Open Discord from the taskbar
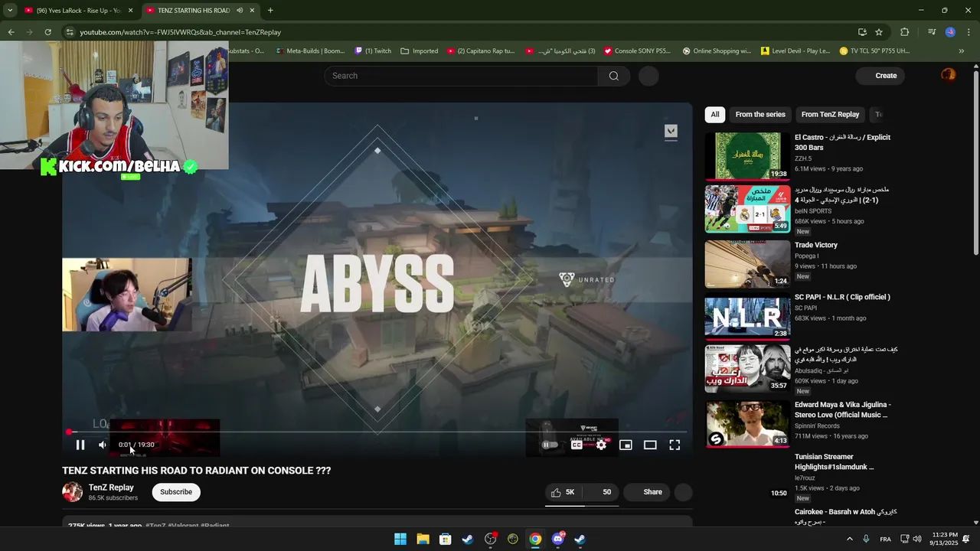The height and width of the screenshot is (551, 980). (558, 539)
